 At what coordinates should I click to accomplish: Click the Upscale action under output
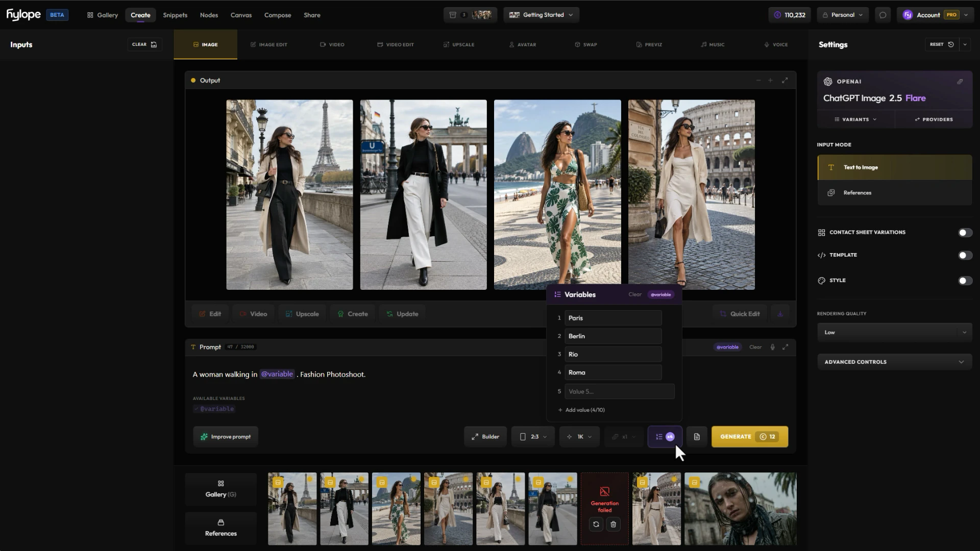pos(302,314)
